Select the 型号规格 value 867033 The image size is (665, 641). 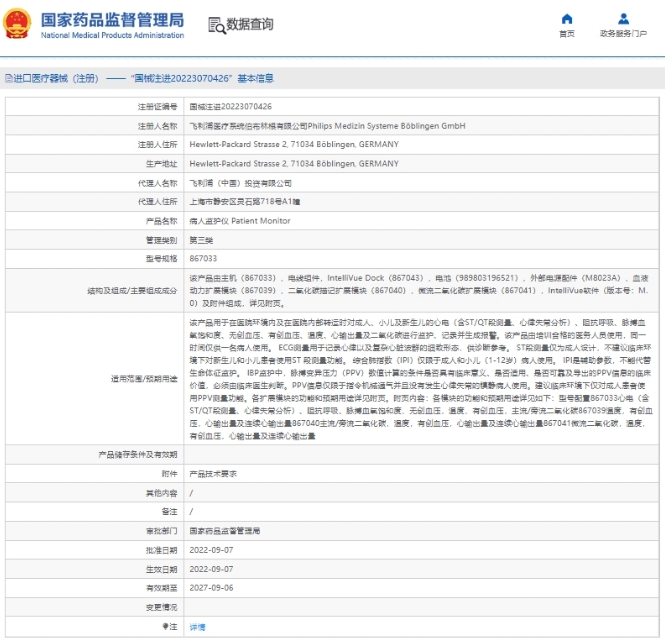tap(203, 259)
